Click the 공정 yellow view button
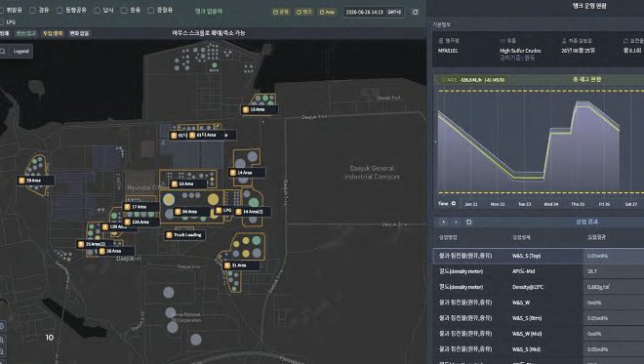The height and width of the screenshot is (364, 644). (x=281, y=12)
